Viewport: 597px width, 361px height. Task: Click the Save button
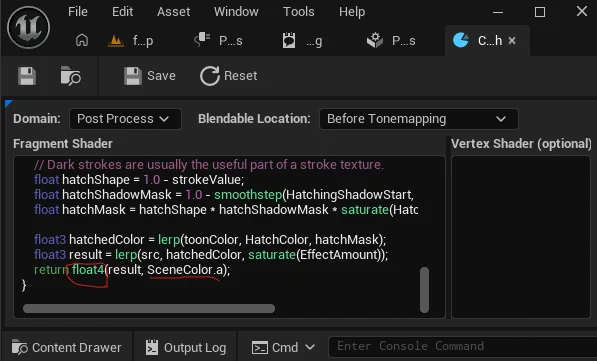coord(150,76)
